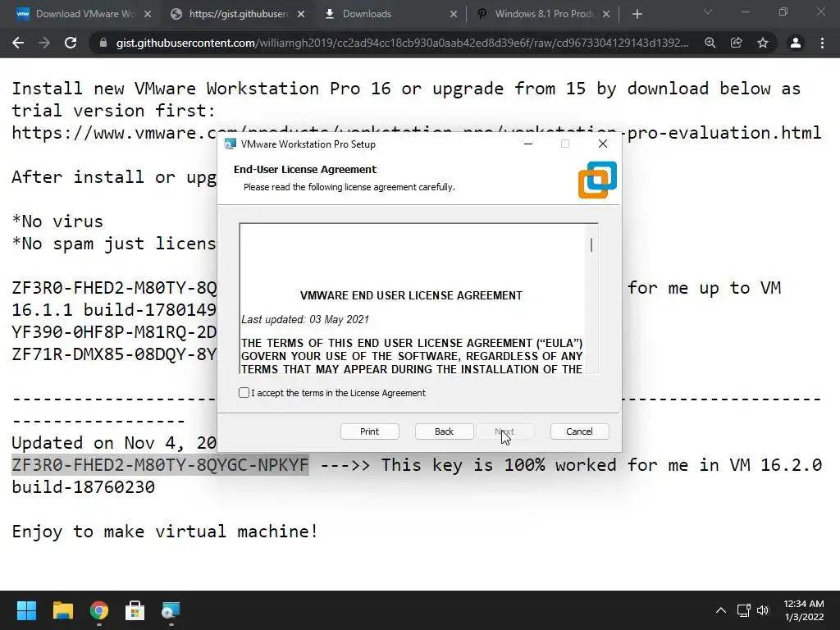Open Microsoft Store from taskbar
840x630 pixels.
(135, 610)
